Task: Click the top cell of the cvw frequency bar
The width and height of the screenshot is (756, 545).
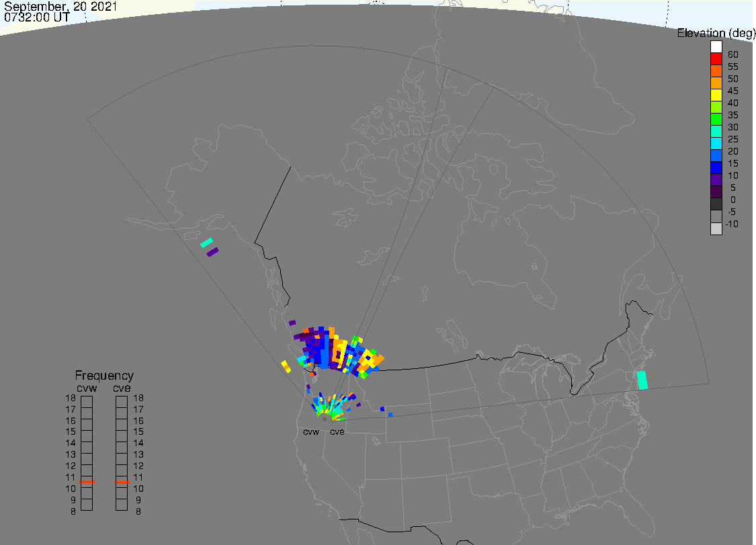Action: [87, 402]
